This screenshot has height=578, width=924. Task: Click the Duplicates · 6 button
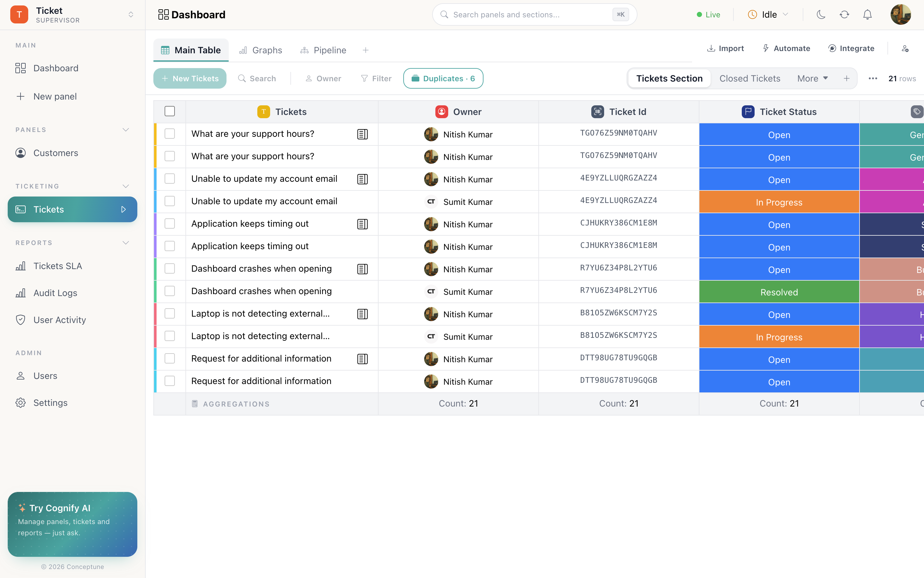click(x=443, y=78)
